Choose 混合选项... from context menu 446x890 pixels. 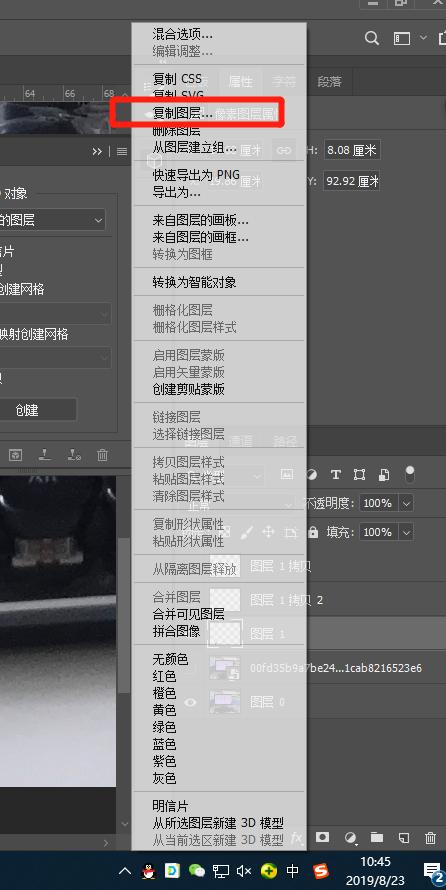pos(183,34)
